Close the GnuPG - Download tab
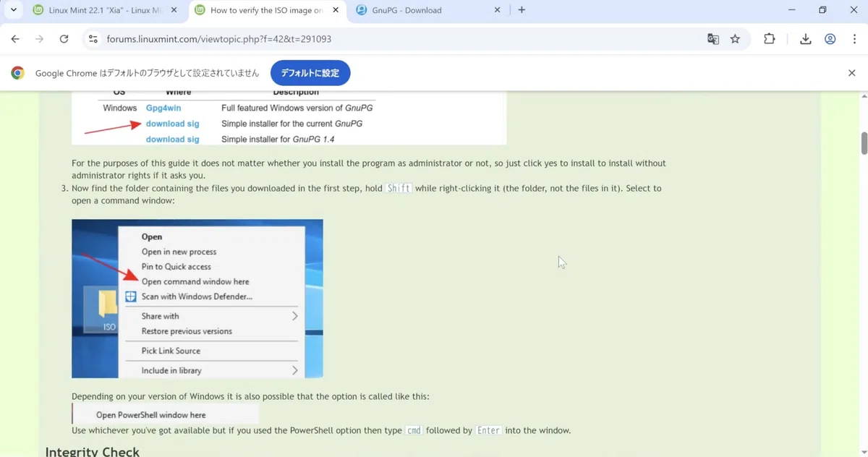The height and width of the screenshot is (457, 868). coord(497,10)
